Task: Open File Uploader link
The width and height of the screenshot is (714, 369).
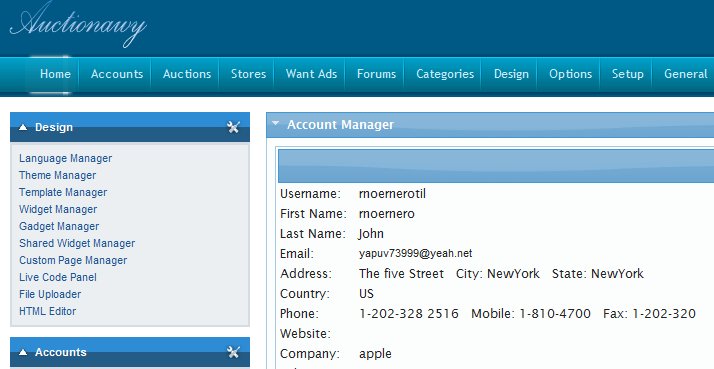Action: click(x=50, y=294)
